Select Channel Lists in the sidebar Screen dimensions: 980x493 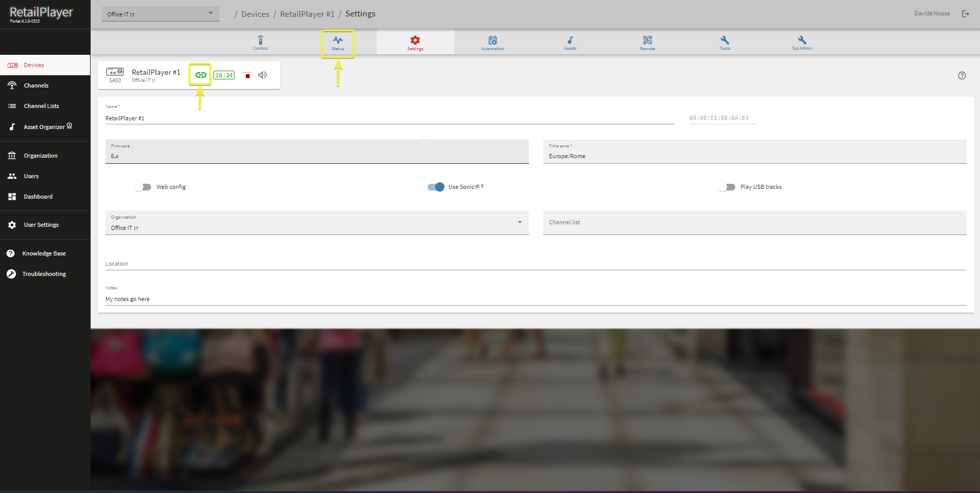tap(41, 106)
